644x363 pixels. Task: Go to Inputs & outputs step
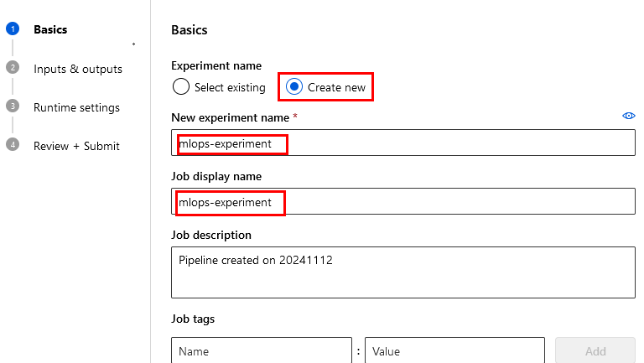pyautogui.click(x=78, y=69)
